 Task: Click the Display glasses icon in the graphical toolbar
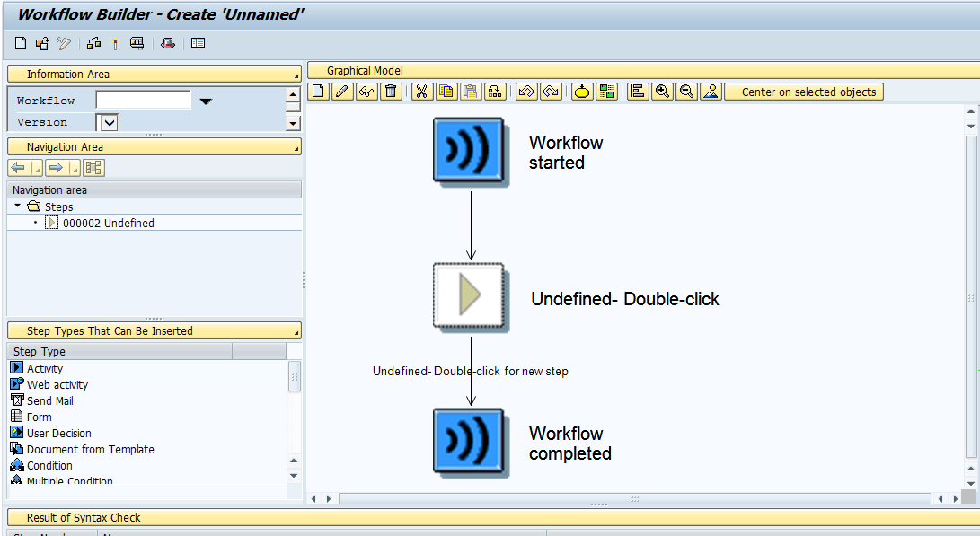(x=366, y=92)
